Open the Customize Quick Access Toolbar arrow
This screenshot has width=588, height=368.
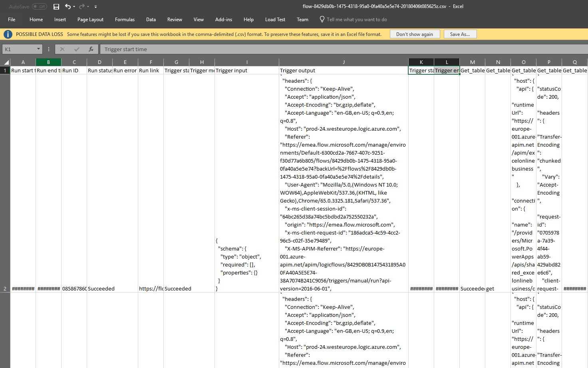coord(95,7)
